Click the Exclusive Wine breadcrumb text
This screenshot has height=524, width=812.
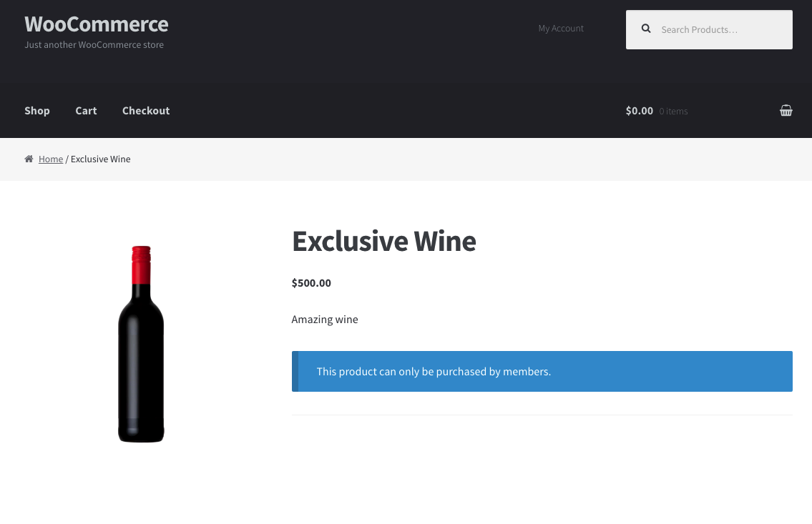pos(100,159)
